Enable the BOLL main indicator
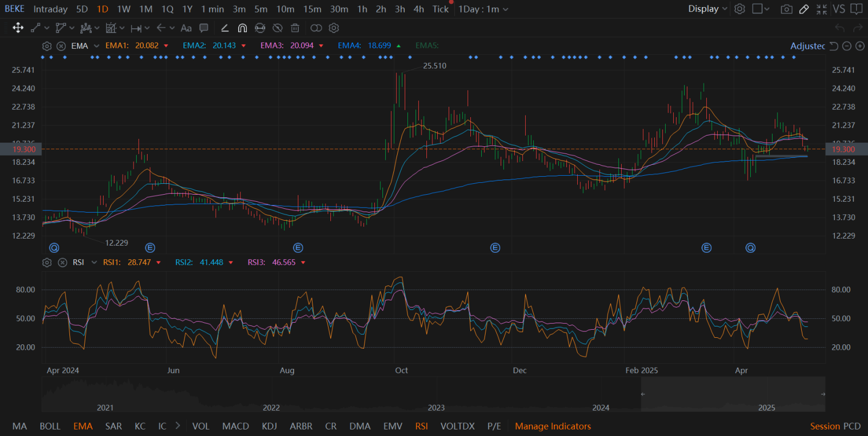 [x=50, y=426]
